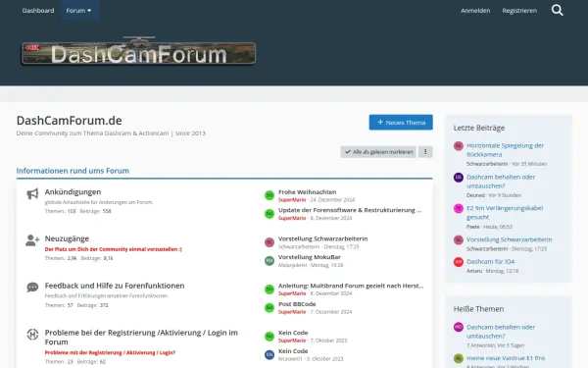The height and width of the screenshot is (368, 588).
Task: Open the Post BBCode thread
Action: (x=297, y=304)
